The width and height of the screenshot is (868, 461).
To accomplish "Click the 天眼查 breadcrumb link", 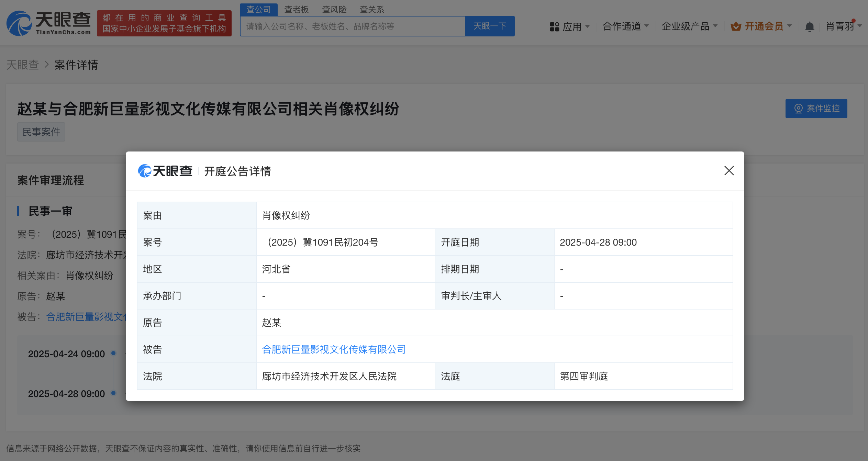I will click(x=23, y=65).
